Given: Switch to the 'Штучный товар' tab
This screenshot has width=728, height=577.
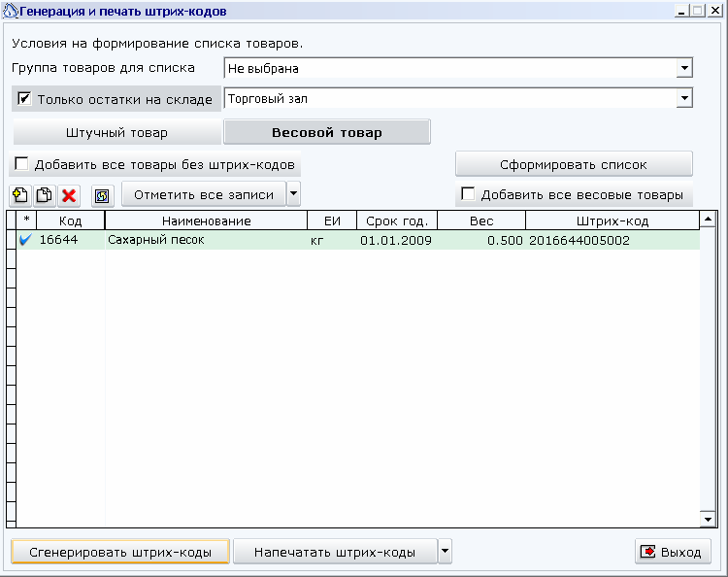Looking at the screenshot, I should 116,132.
